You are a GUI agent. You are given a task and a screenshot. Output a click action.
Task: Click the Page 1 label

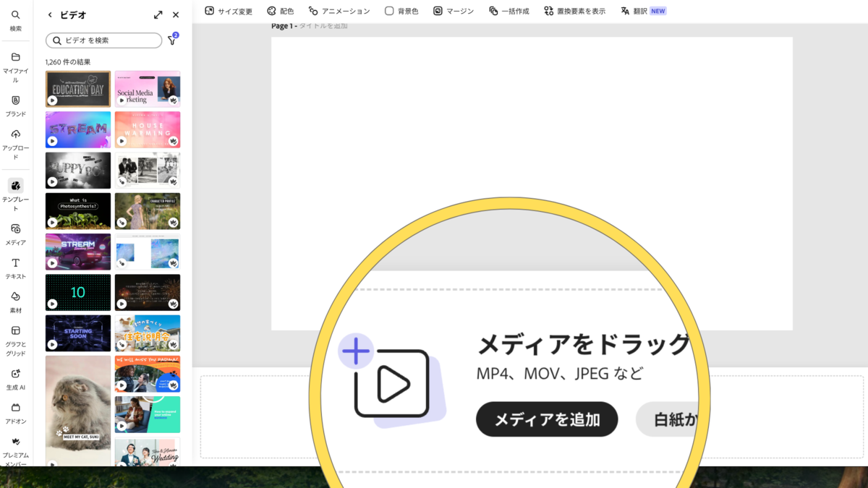(x=282, y=26)
